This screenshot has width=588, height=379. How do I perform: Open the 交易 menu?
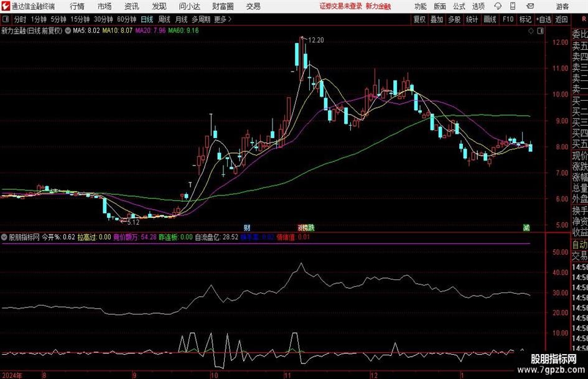click(x=253, y=6)
